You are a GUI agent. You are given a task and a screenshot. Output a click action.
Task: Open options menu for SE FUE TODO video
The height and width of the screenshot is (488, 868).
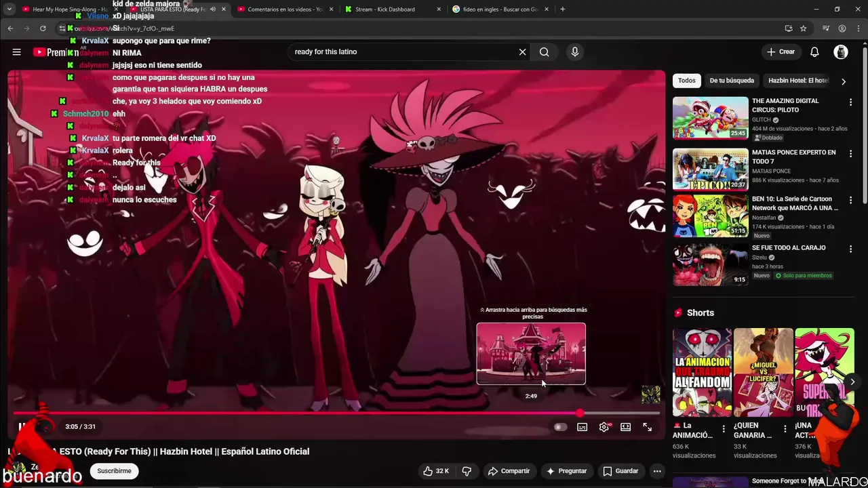pos(850,249)
